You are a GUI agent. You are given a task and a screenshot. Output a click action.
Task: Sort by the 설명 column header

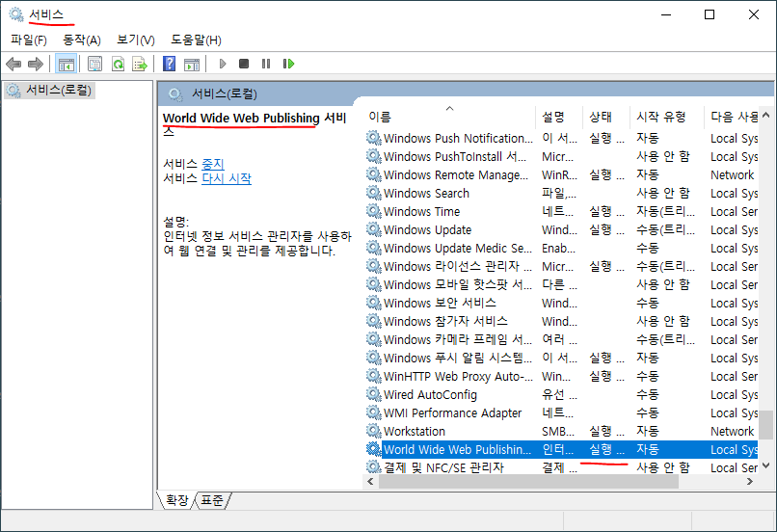[x=559, y=117]
